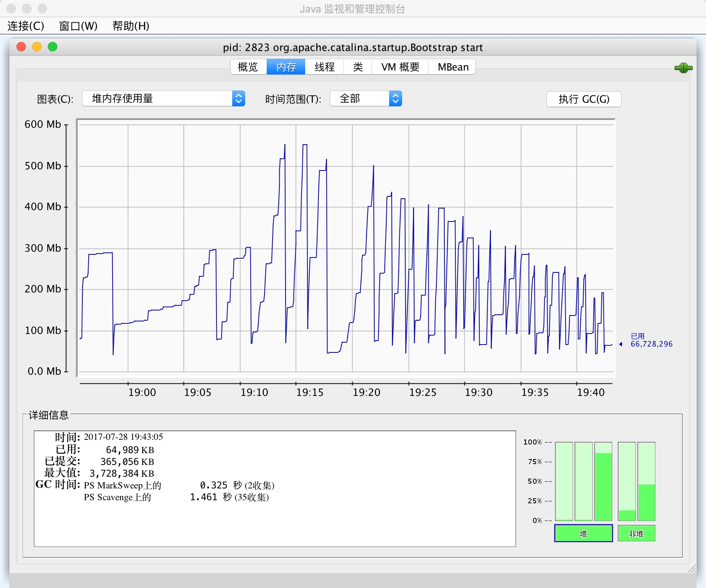Zoom the pid 2823 inner window
This screenshot has height=588, width=706.
(x=53, y=47)
